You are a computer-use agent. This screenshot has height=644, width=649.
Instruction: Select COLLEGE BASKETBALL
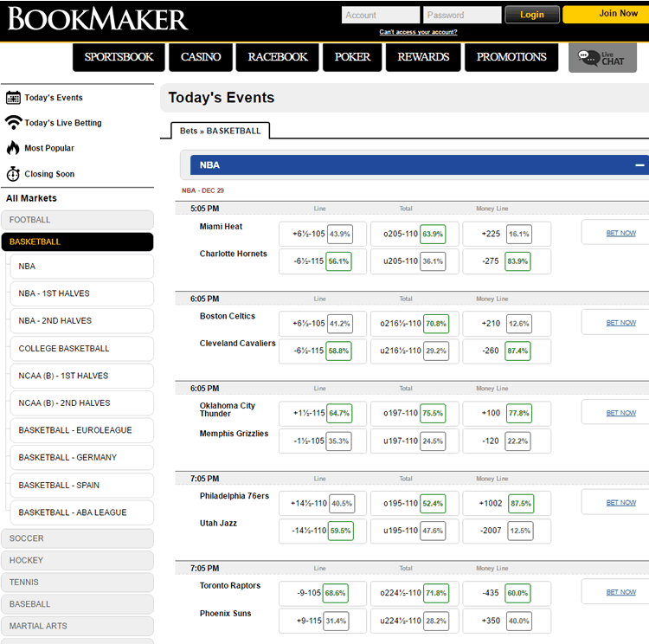(x=82, y=349)
